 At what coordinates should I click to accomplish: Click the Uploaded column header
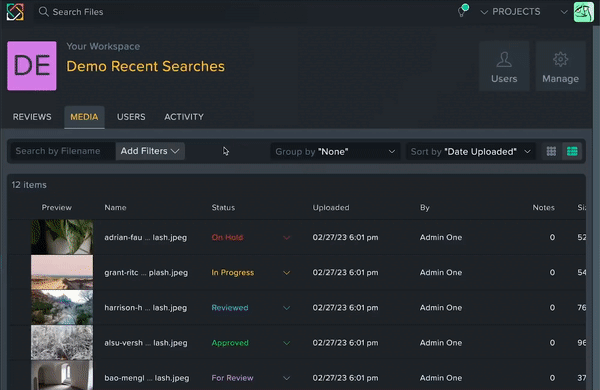(x=331, y=207)
